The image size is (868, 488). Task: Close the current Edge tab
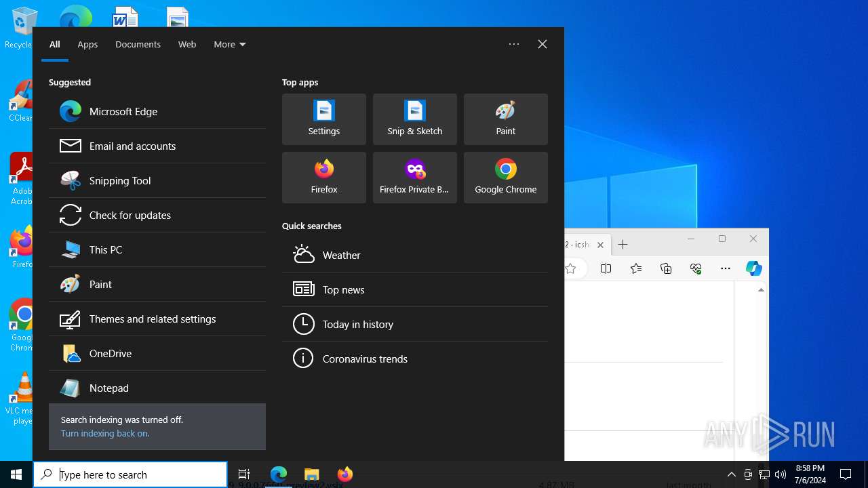click(600, 245)
